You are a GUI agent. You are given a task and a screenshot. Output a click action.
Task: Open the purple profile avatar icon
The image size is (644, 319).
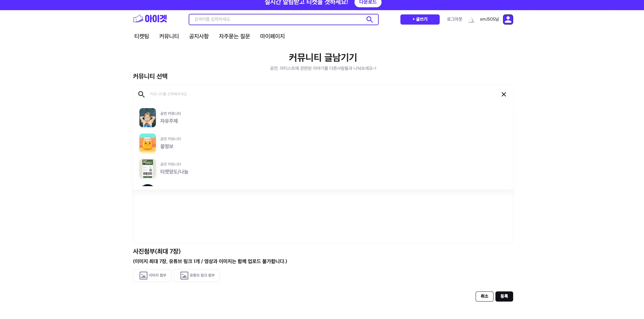click(508, 19)
